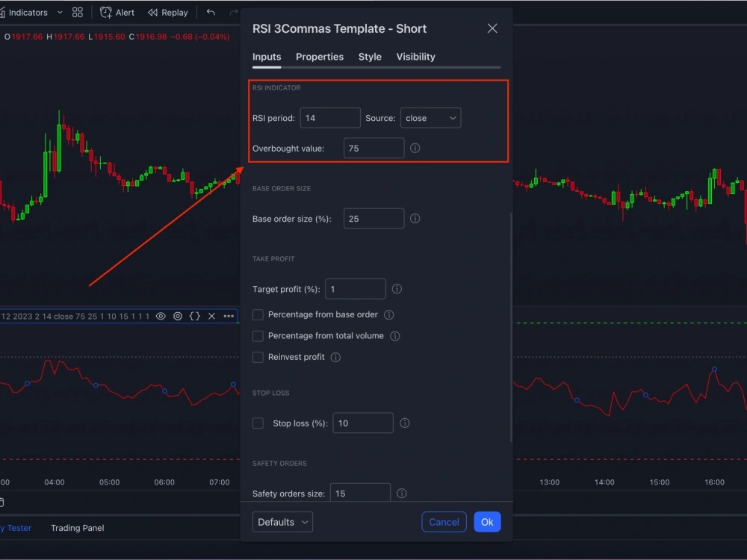Click the 16:00 time axis label
This screenshot has width=747, height=560.
pyautogui.click(x=715, y=482)
